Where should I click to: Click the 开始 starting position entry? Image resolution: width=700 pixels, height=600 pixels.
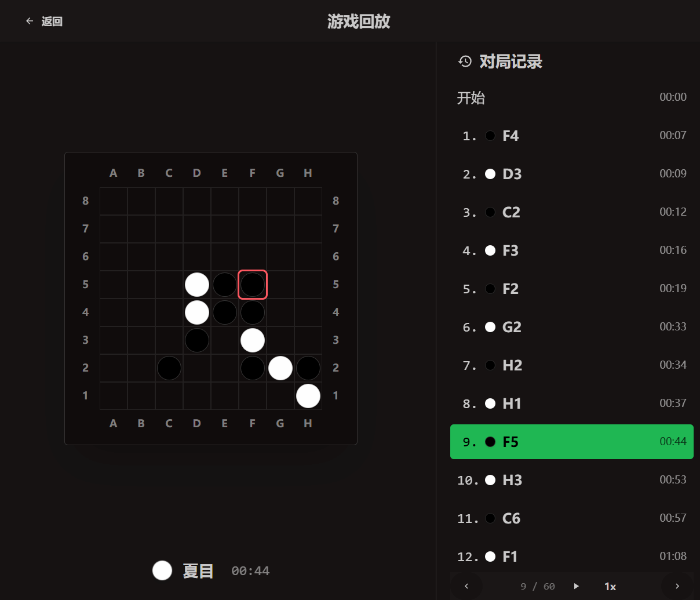coord(571,97)
